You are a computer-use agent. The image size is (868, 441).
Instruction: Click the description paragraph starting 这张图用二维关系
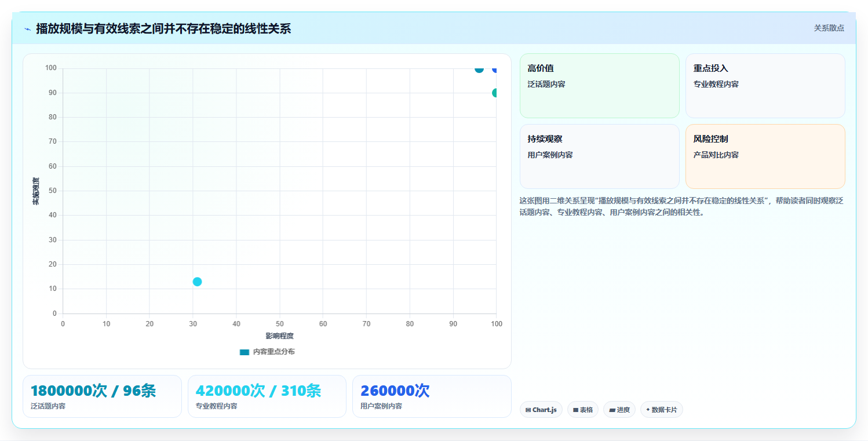point(682,206)
